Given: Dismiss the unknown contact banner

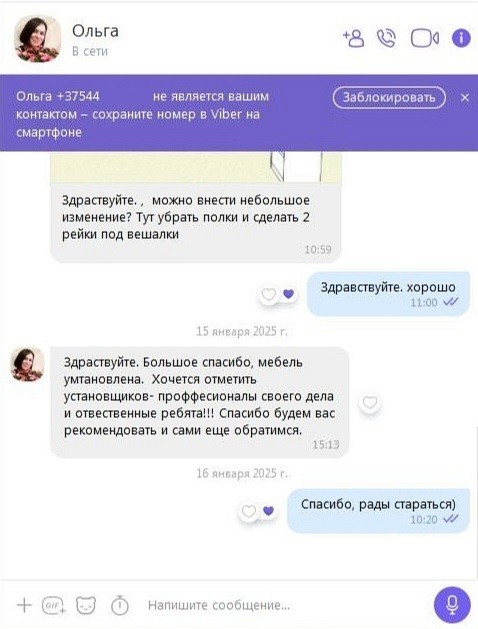Looking at the screenshot, I should tap(465, 97).
